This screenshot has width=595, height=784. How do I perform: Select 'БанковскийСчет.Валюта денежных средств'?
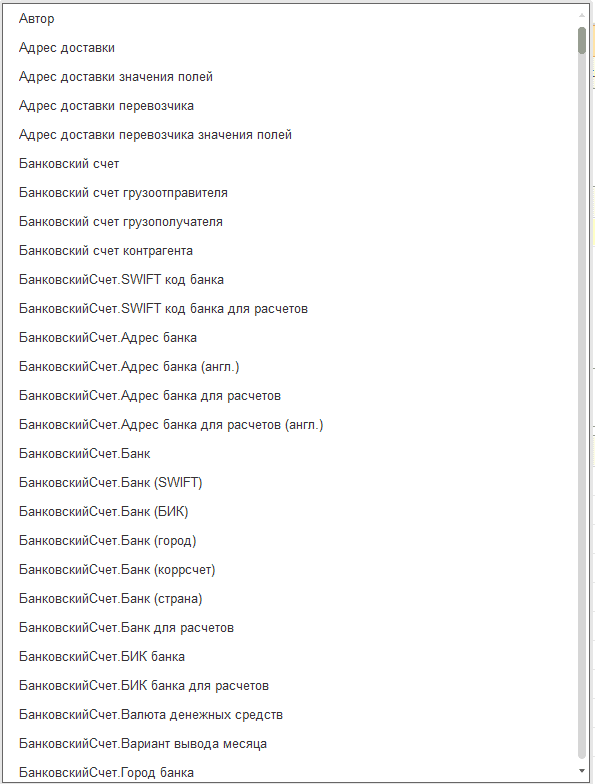tap(290, 714)
